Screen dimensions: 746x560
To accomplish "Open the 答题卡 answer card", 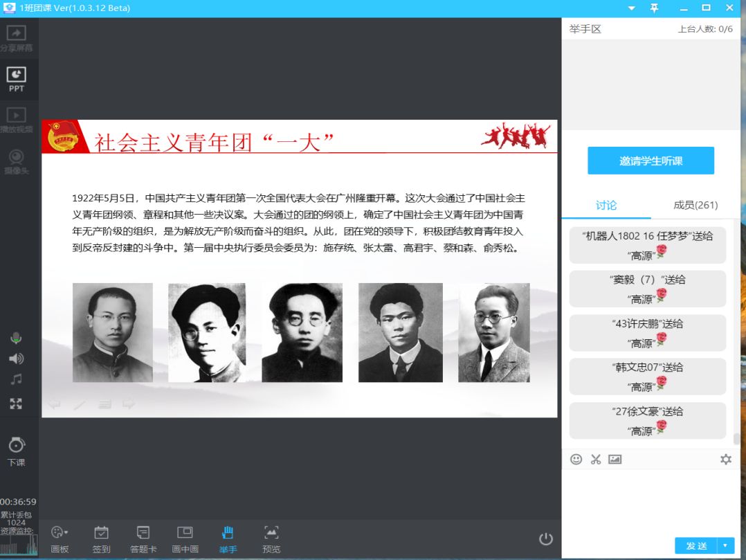I will (x=143, y=538).
